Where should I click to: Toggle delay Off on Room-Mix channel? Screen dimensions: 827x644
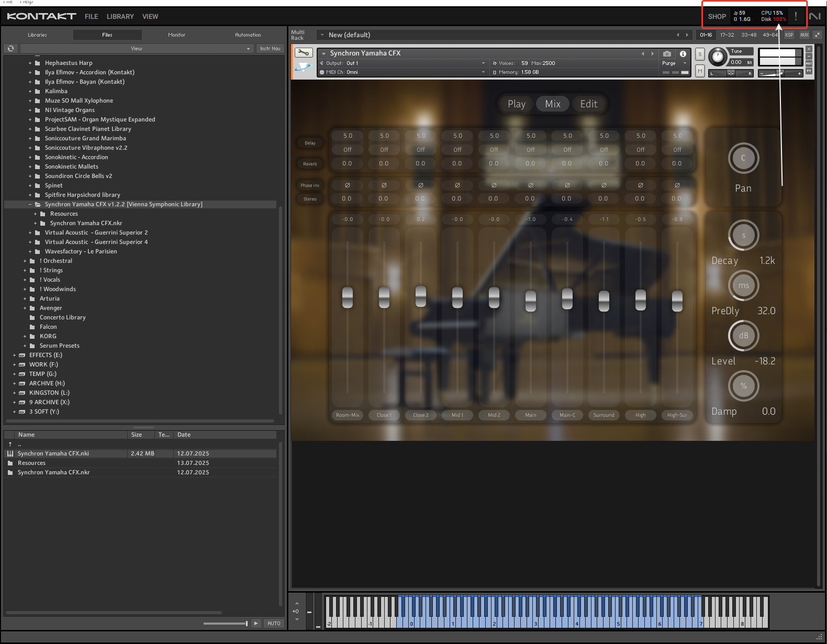click(348, 150)
